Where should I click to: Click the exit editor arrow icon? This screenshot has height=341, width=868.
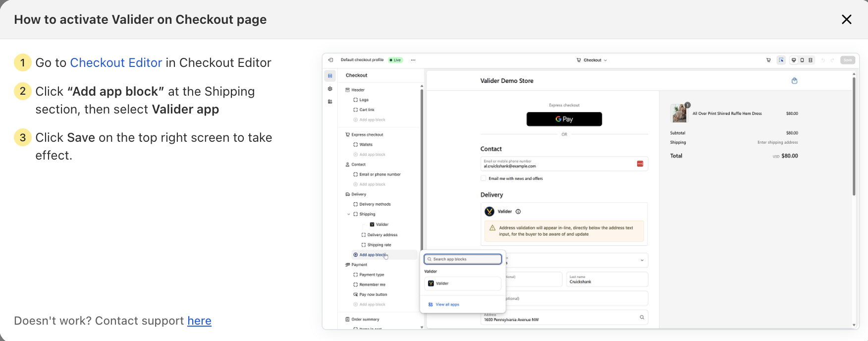(x=330, y=60)
